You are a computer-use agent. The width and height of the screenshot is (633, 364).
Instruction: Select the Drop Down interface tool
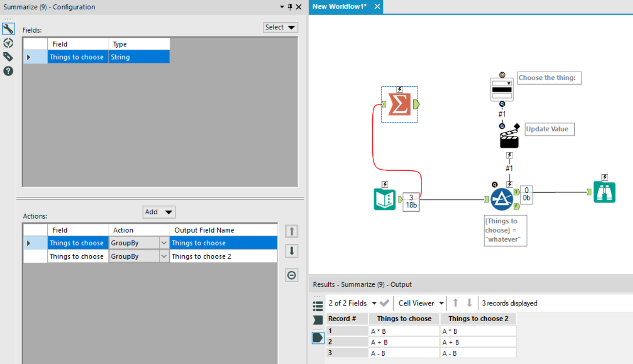502,89
